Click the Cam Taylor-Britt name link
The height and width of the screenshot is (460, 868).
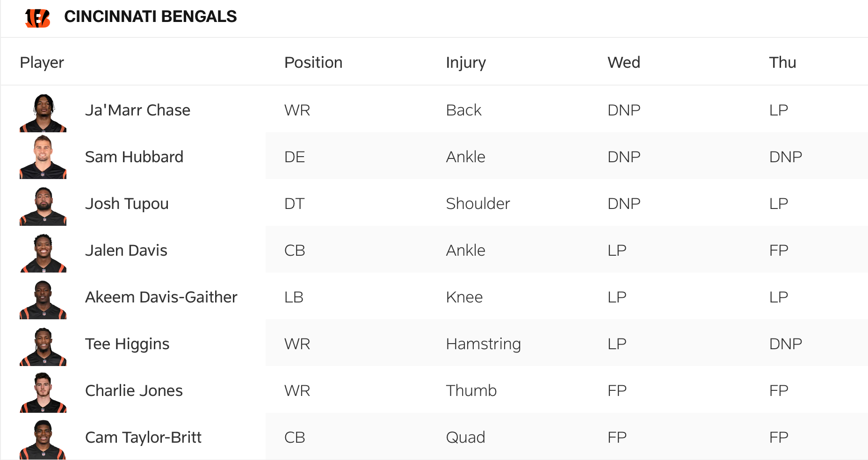point(143,438)
